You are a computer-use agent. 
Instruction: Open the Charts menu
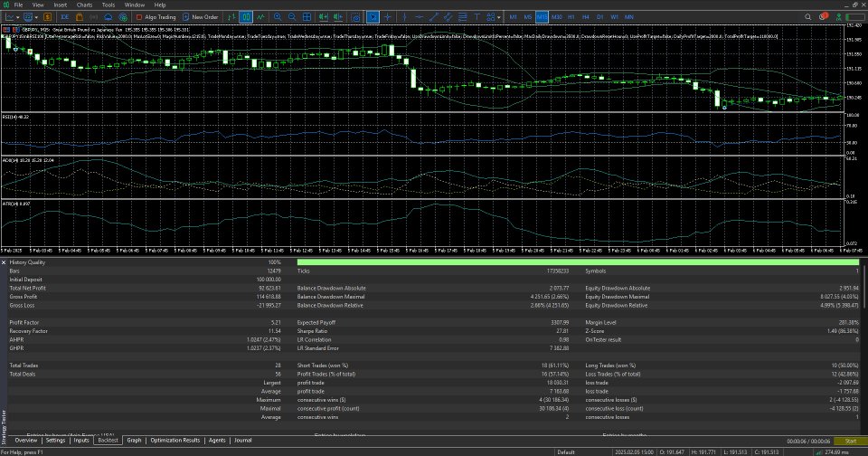click(x=84, y=5)
